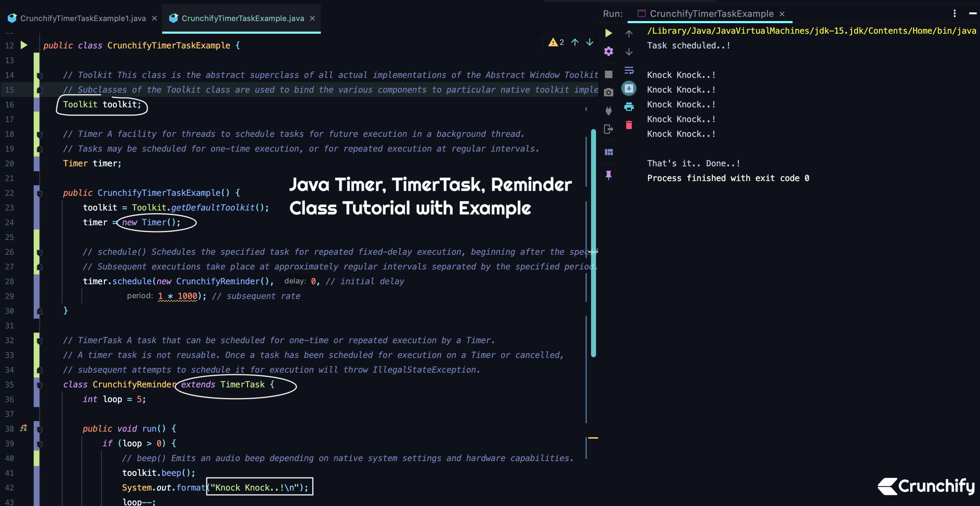Clear console with red trash icon

[x=629, y=125]
